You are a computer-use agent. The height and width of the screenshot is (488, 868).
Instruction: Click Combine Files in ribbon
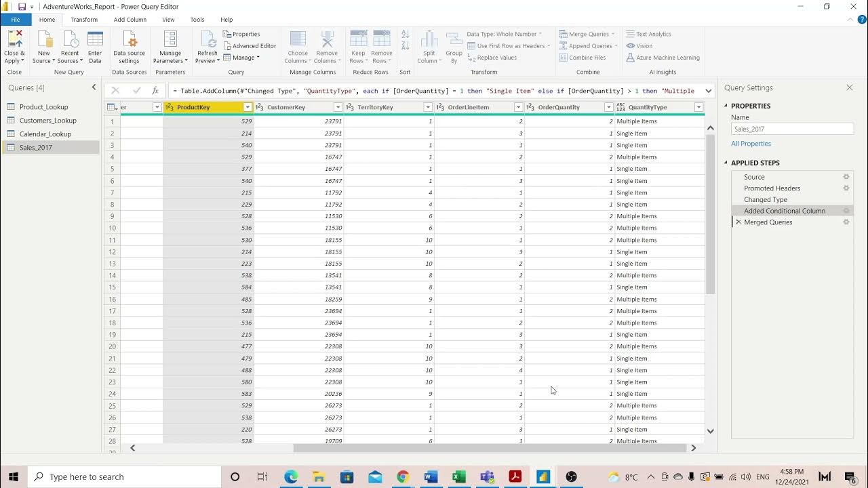583,58
